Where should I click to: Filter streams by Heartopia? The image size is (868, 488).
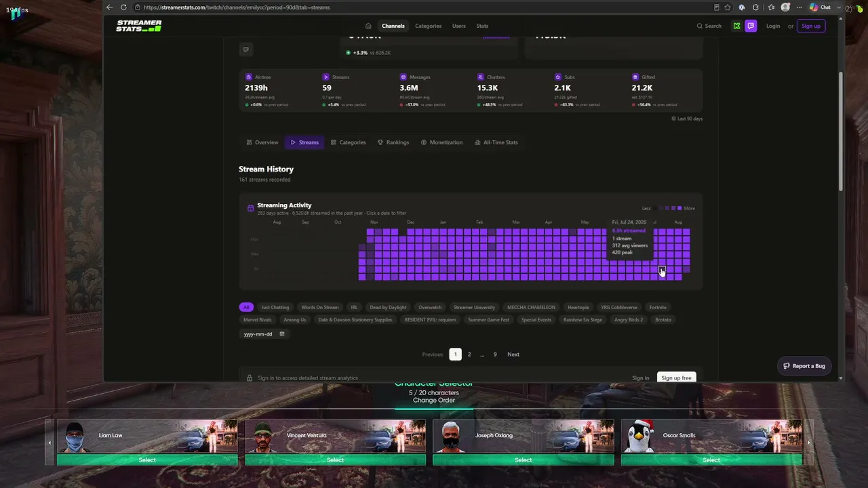point(578,307)
